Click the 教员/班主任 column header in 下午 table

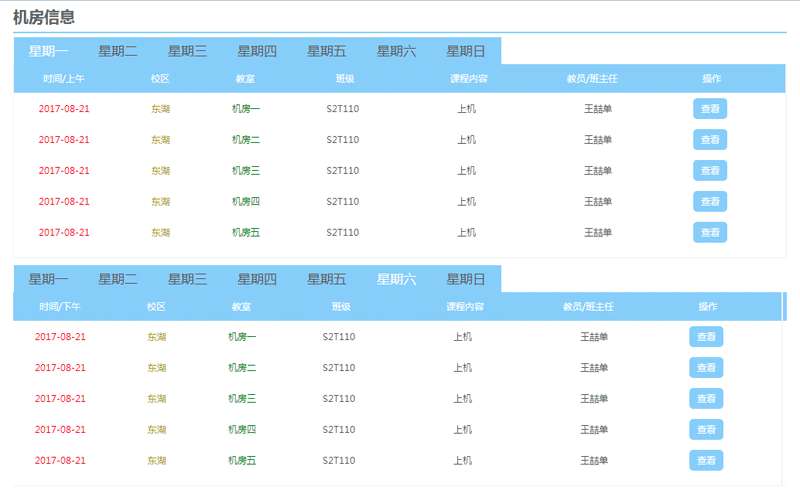coord(588,306)
